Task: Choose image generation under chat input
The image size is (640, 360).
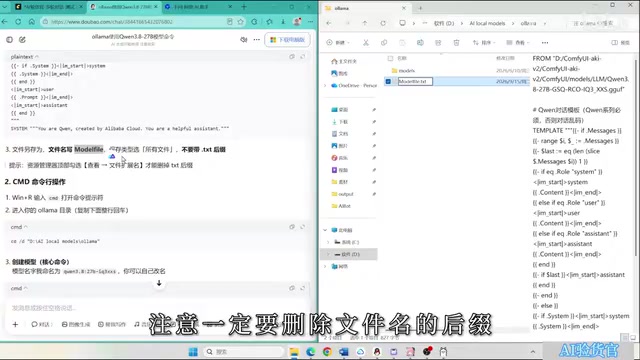Action: pyautogui.click(x=76, y=324)
